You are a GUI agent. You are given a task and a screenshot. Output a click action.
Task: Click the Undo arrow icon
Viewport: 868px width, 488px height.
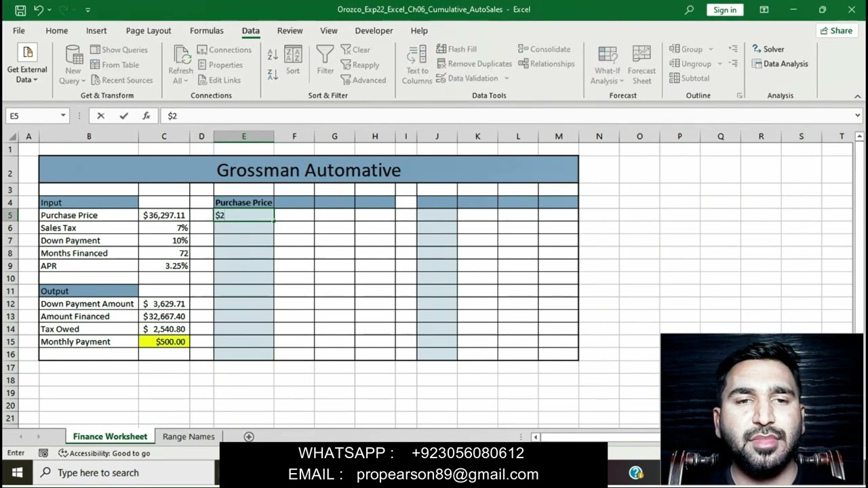pyautogui.click(x=39, y=10)
